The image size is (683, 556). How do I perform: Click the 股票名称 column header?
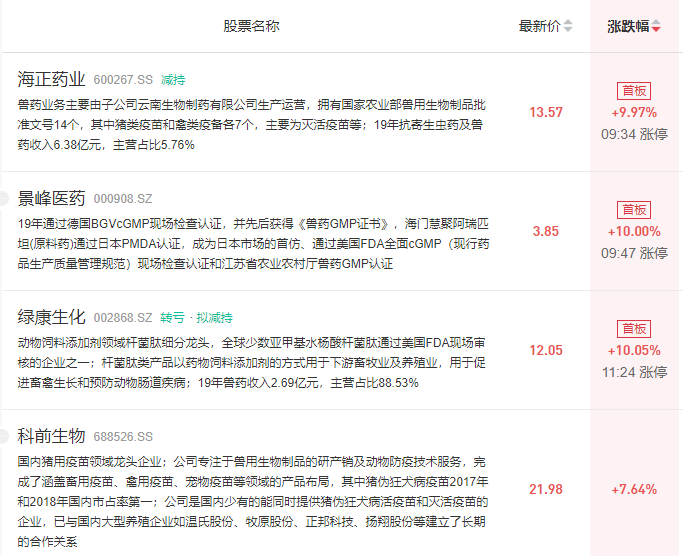pos(251,26)
